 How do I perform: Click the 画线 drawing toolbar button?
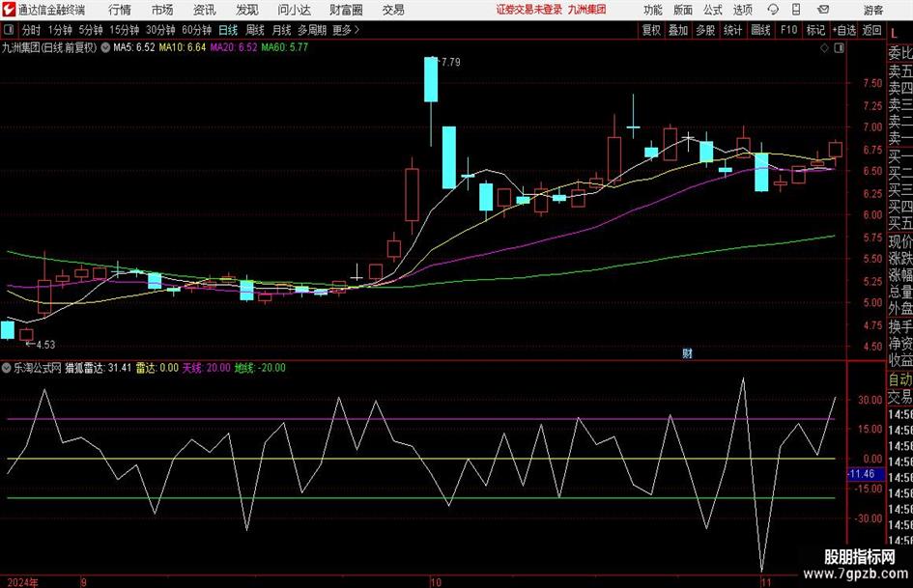click(760, 30)
